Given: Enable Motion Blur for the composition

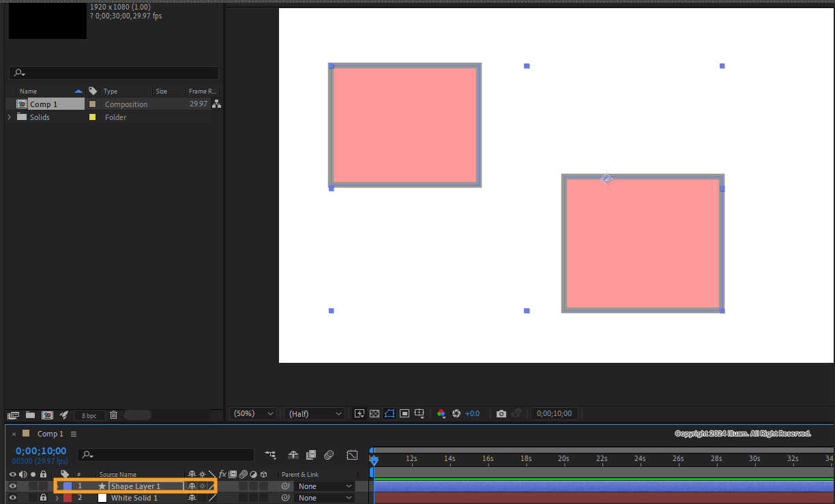Looking at the screenshot, I should (329, 454).
